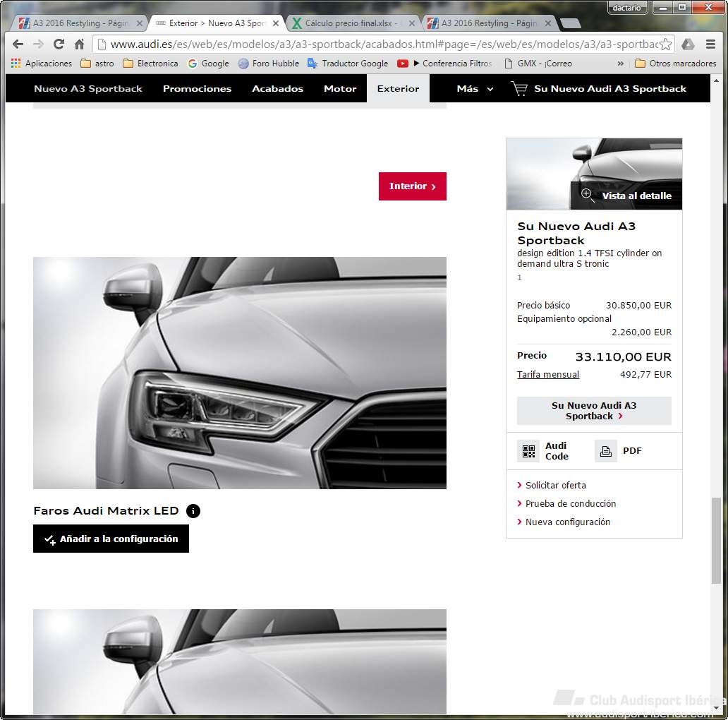Viewport: 728px width, 720px height.
Task: Click the Faros Audi Matrix LED heading
Action: [x=106, y=511]
